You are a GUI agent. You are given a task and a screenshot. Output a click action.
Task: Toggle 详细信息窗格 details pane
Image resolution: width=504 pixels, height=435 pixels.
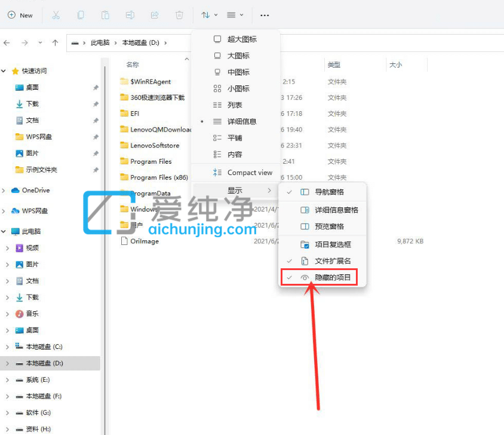point(322,210)
